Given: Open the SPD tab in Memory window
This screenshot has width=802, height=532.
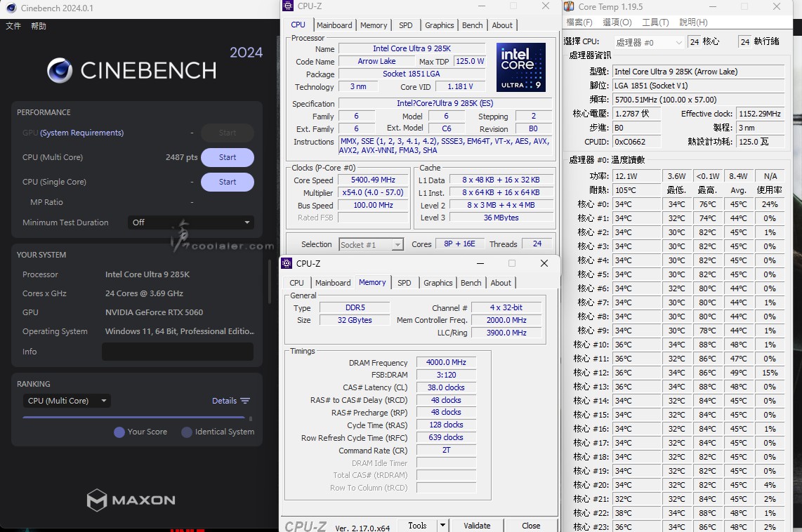Looking at the screenshot, I should point(404,283).
